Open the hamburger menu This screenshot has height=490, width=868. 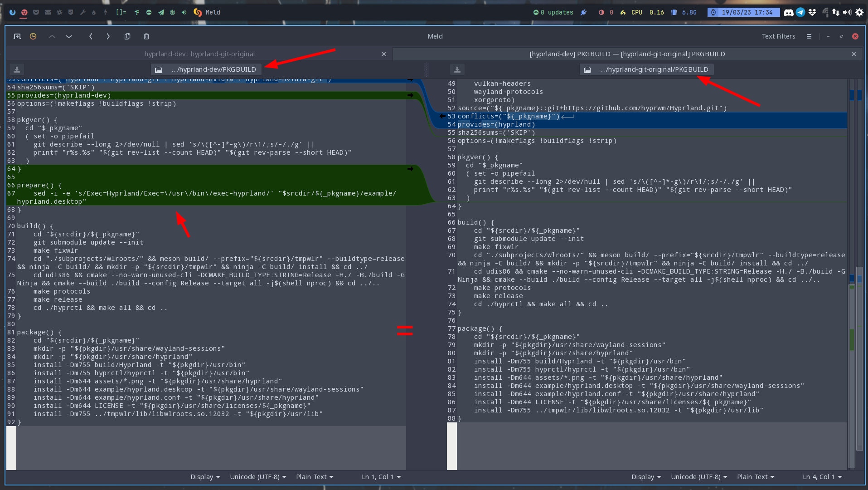click(809, 36)
